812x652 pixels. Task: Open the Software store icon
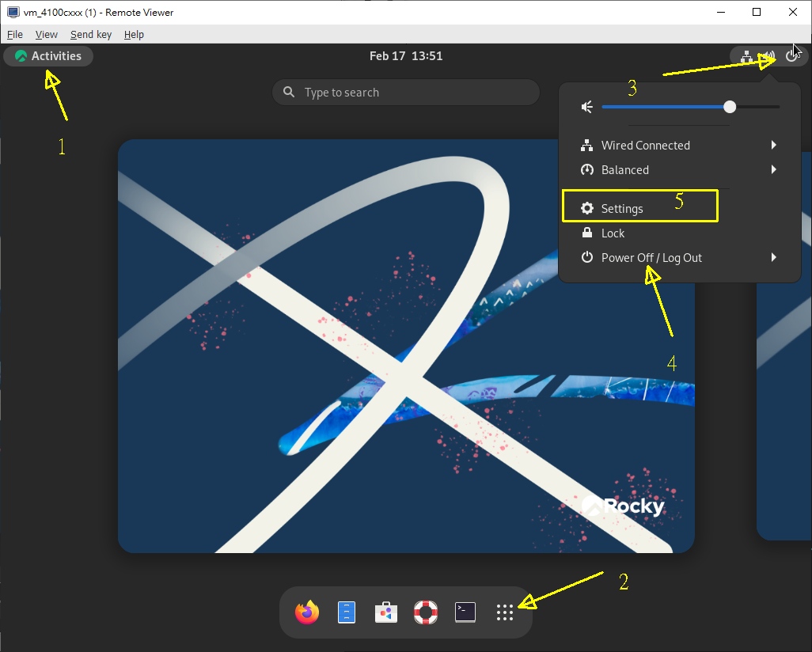point(386,612)
